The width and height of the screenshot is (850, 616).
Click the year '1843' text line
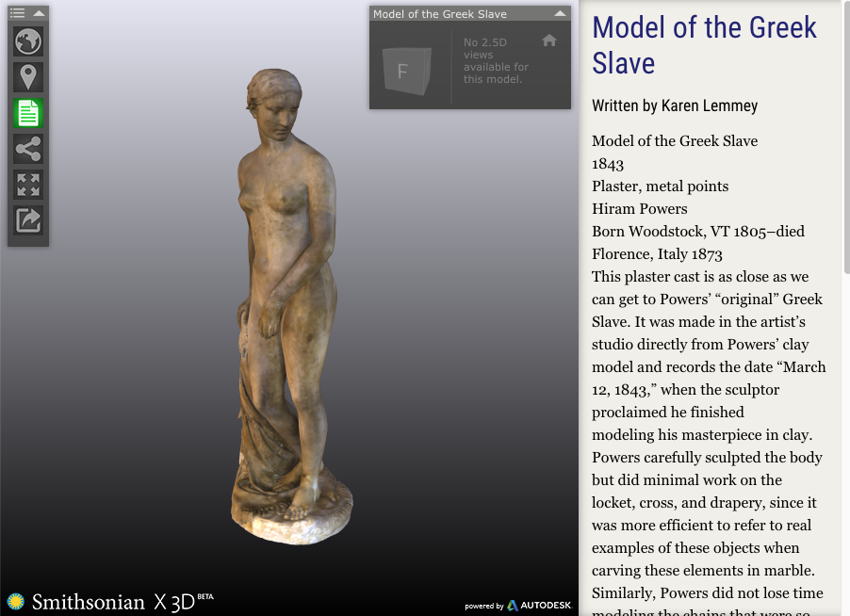608,164
